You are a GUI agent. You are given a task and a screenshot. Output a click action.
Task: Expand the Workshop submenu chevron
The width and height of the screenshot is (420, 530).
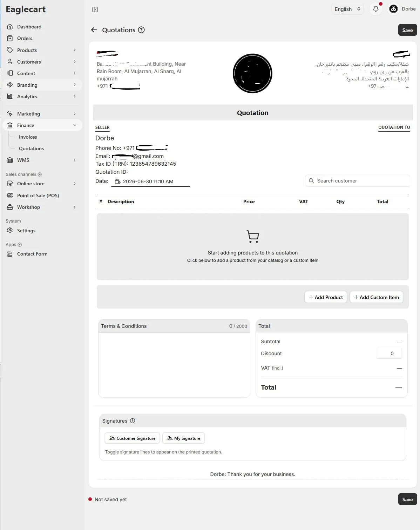[x=75, y=207]
